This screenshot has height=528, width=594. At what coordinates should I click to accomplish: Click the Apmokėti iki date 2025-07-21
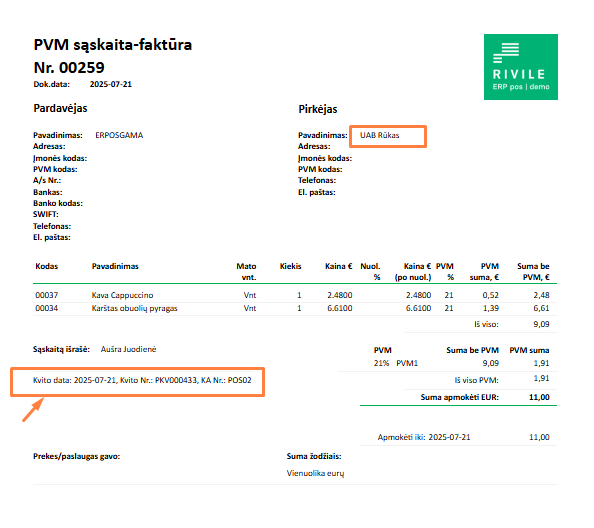pos(449,437)
